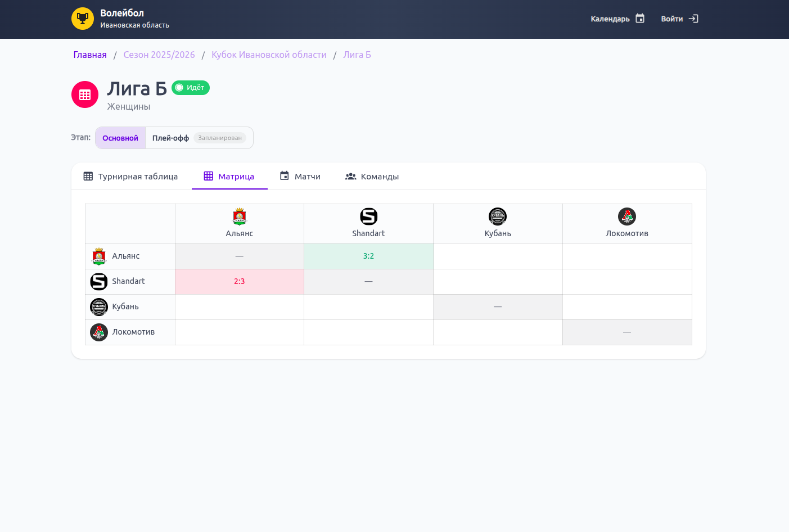The height and width of the screenshot is (532, 789).
Task: Open the Календарь page
Action: point(617,19)
